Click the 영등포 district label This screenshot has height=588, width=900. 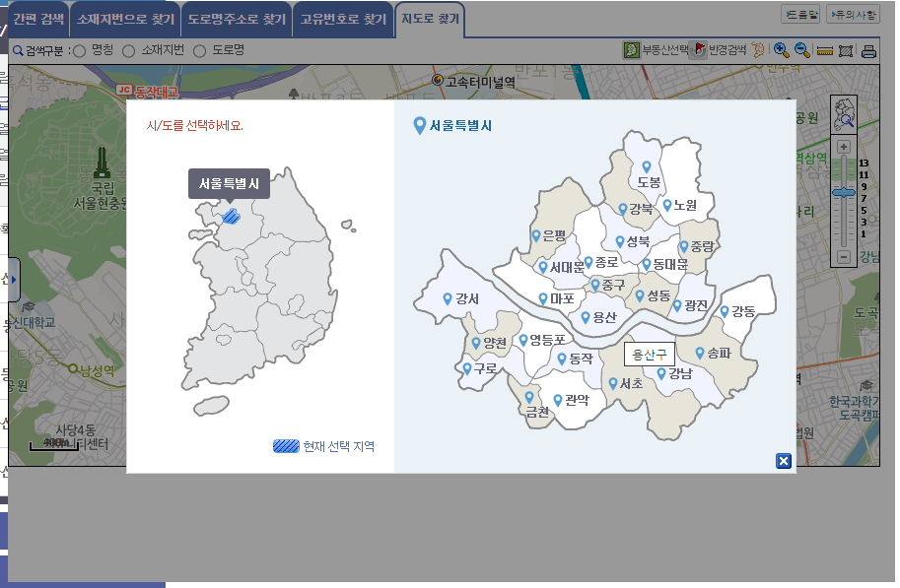(x=547, y=340)
